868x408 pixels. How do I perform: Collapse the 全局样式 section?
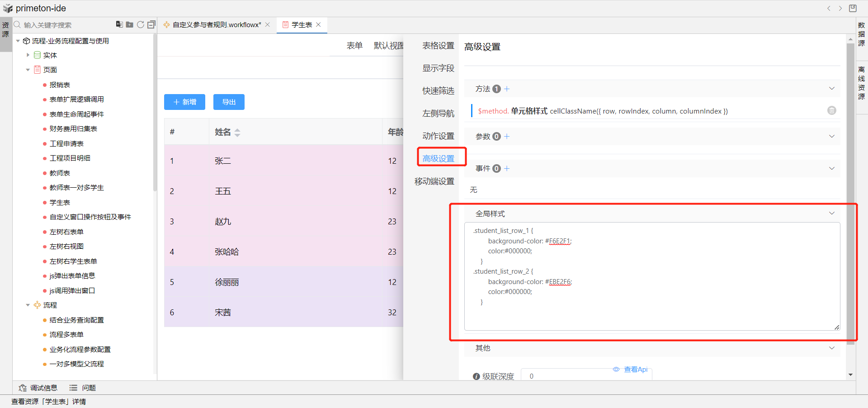pyautogui.click(x=831, y=213)
